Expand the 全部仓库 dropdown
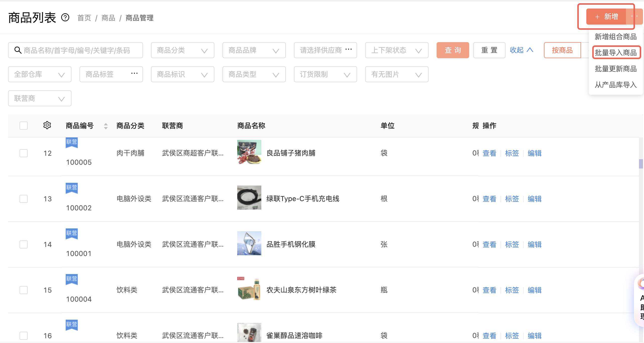The width and height of the screenshot is (644, 343). click(x=40, y=74)
